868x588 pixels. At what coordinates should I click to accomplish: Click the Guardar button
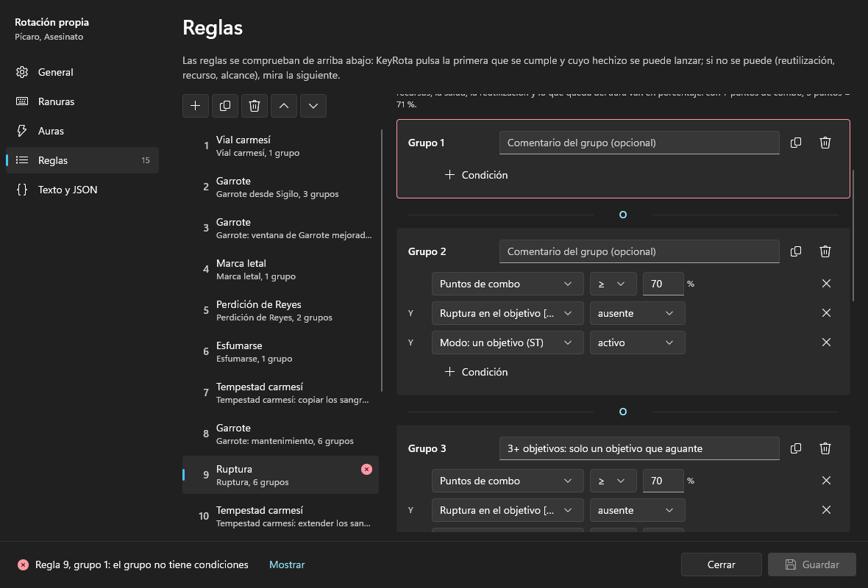click(x=812, y=564)
